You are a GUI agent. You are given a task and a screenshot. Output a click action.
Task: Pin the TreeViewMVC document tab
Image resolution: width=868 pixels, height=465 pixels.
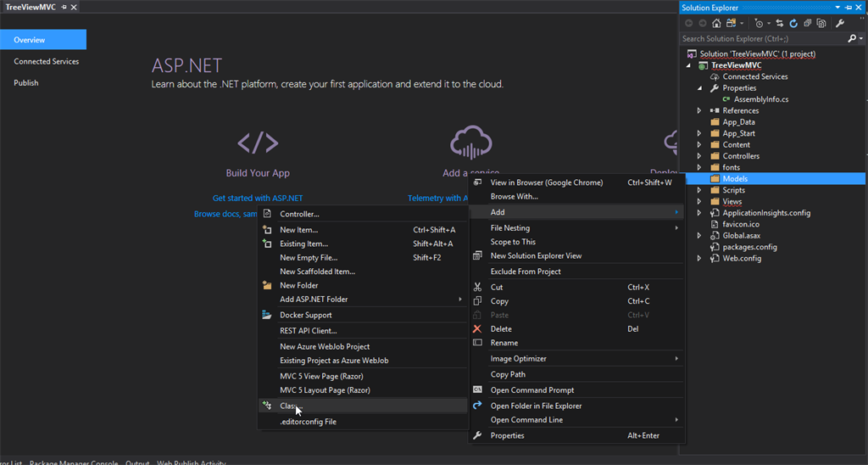click(64, 7)
